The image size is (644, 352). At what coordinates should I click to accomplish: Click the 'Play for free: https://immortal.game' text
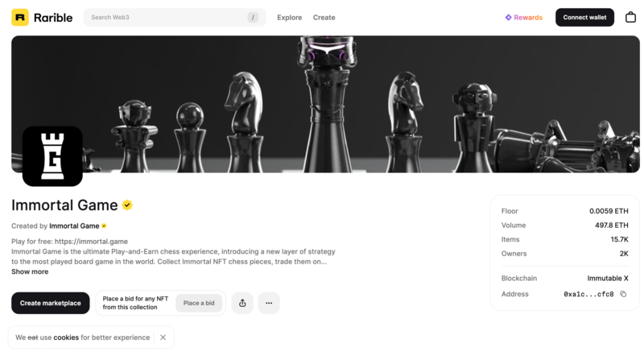[x=70, y=242]
